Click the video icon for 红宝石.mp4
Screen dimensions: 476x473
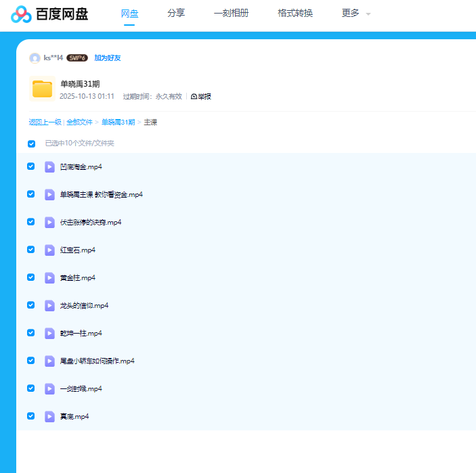[49, 250]
